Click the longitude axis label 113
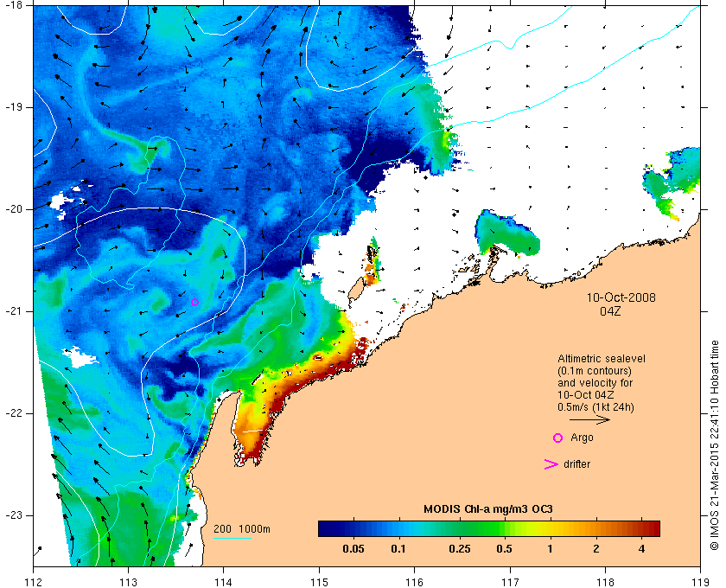 coord(128,583)
